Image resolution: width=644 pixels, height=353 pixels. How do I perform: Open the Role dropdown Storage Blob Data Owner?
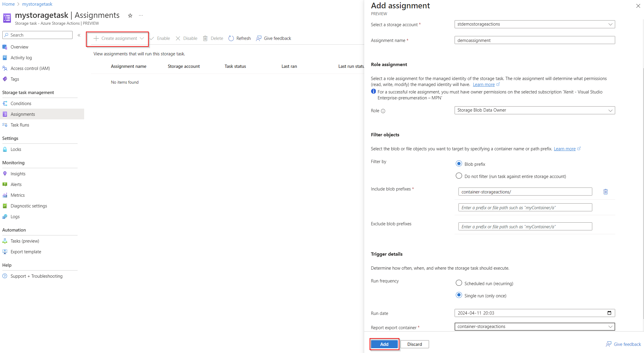(535, 110)
